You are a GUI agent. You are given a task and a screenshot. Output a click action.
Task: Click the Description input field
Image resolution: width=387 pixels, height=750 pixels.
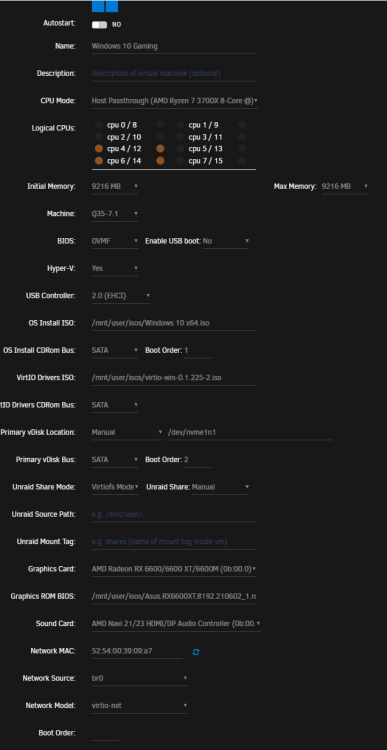[x=174, y=74]
